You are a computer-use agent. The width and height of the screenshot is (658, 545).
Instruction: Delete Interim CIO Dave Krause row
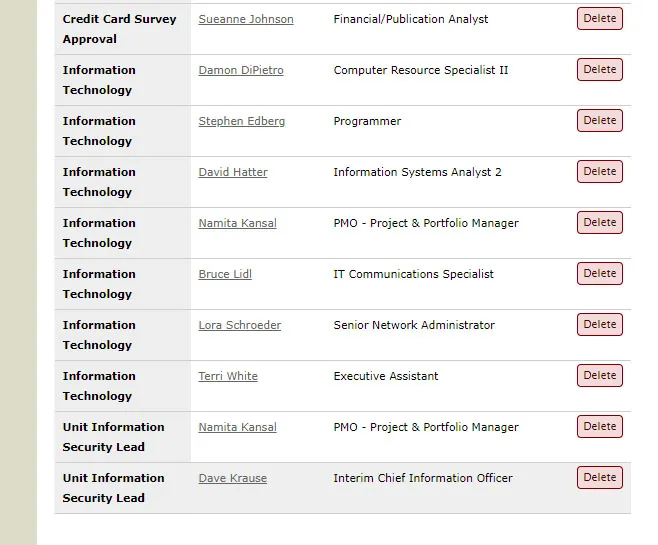pos(600,477)
